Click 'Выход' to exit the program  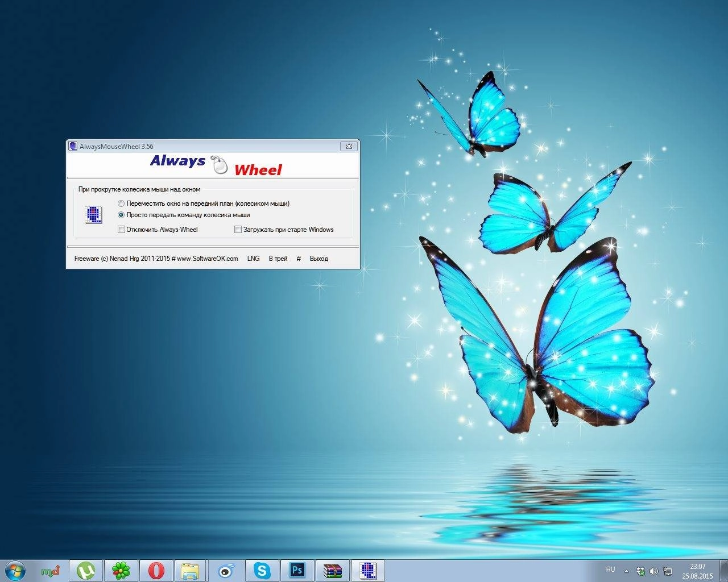coord(318,259)
